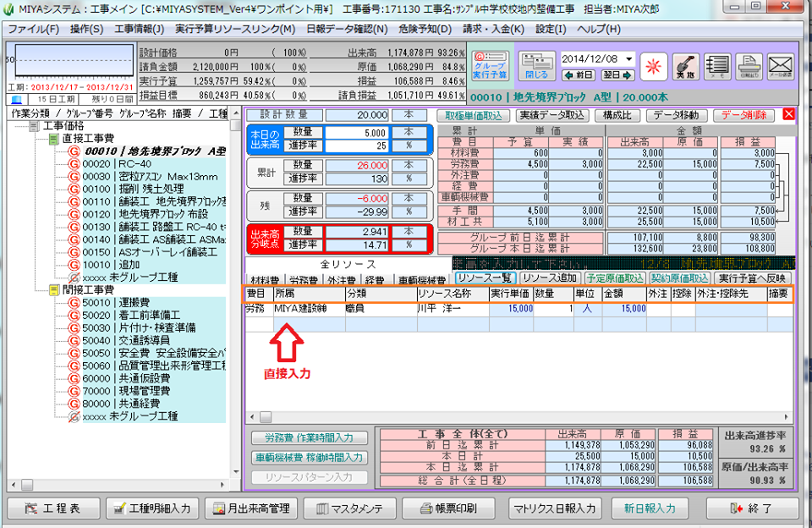Click the G icon beside 00100 掘削 残土処理
This screenshot has width=812, height=528.
click(74, 190)
